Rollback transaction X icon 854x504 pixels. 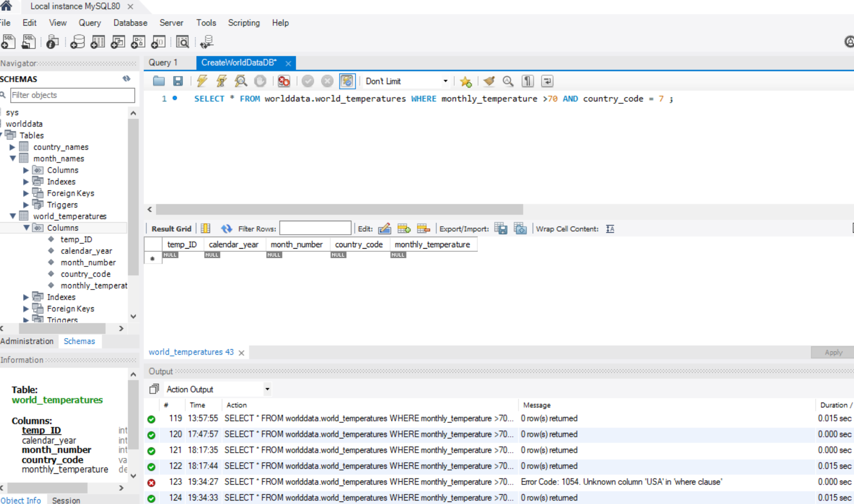[327, 81]
